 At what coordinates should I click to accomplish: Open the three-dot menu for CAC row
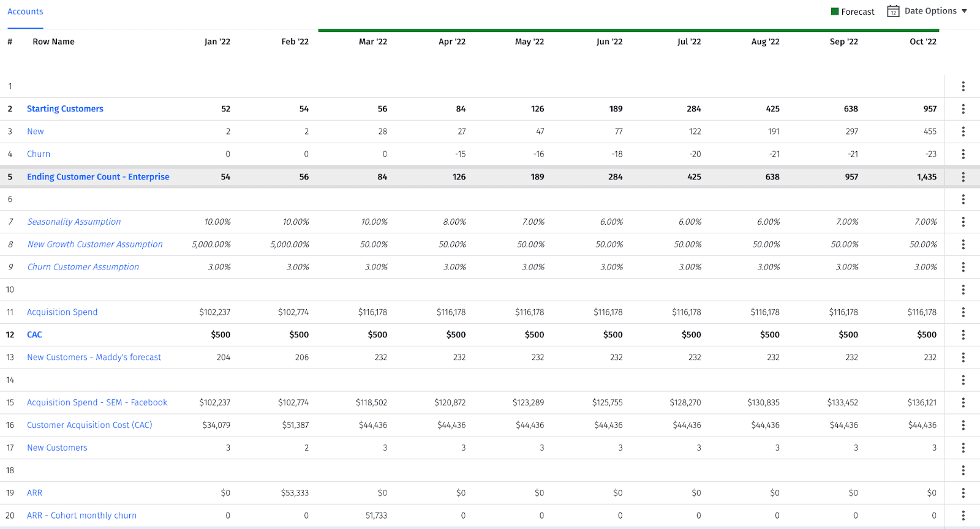pyautogui.click(x=963, y=335)
